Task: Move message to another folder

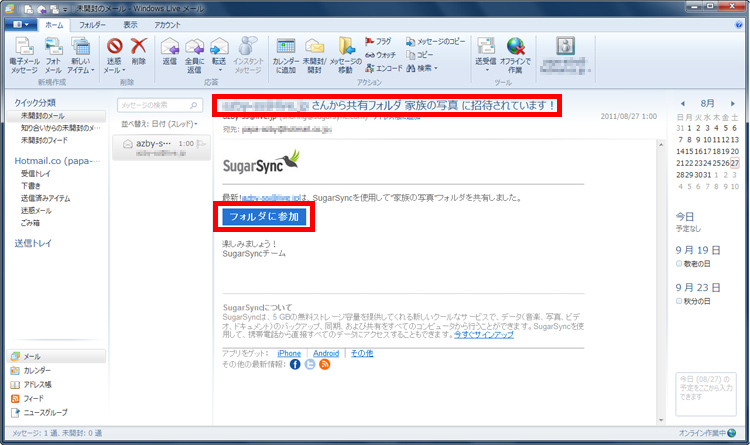Action: pos(345,56)
